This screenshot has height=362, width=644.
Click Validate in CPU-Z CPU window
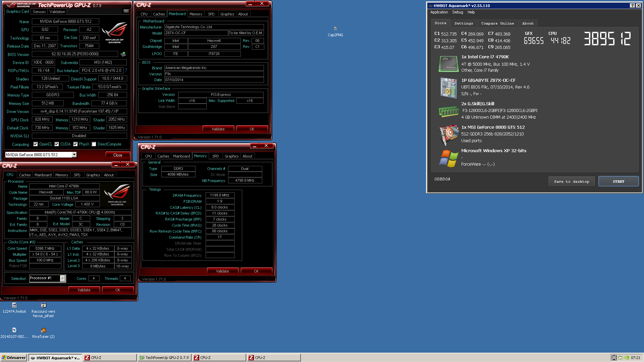tap(84, 290)
